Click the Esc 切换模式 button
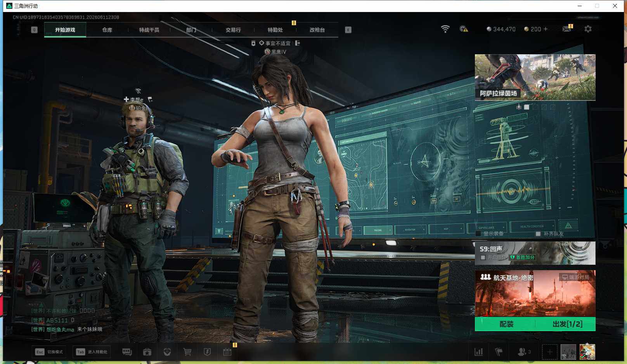The image size is (627, 364). (49, 352)
